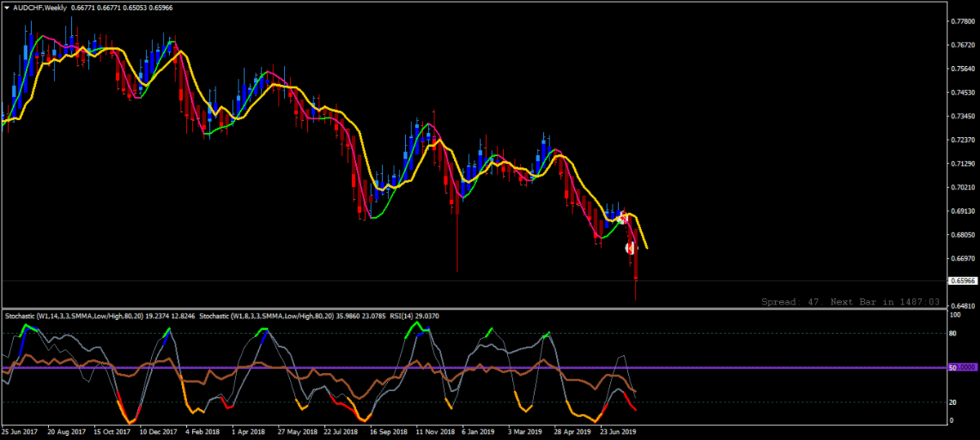The width and height of the screenshot is (980, 440).
Task: Click the 0.71290 price scale label
Action: click(964, 163)
